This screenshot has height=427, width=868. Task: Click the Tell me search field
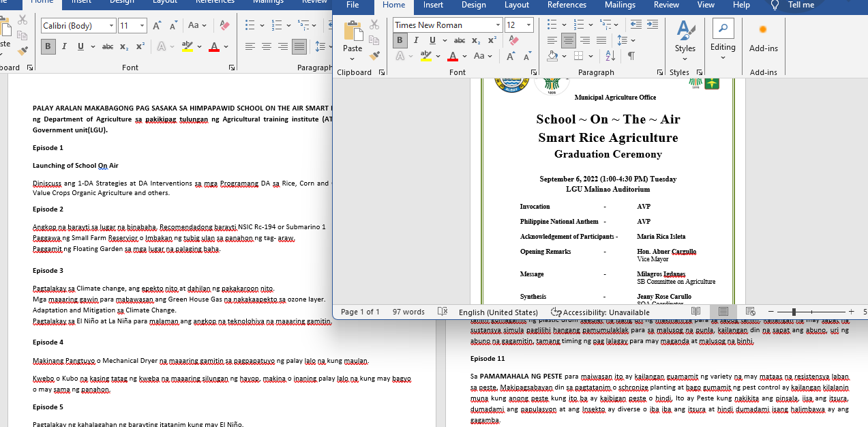[801, 5]
